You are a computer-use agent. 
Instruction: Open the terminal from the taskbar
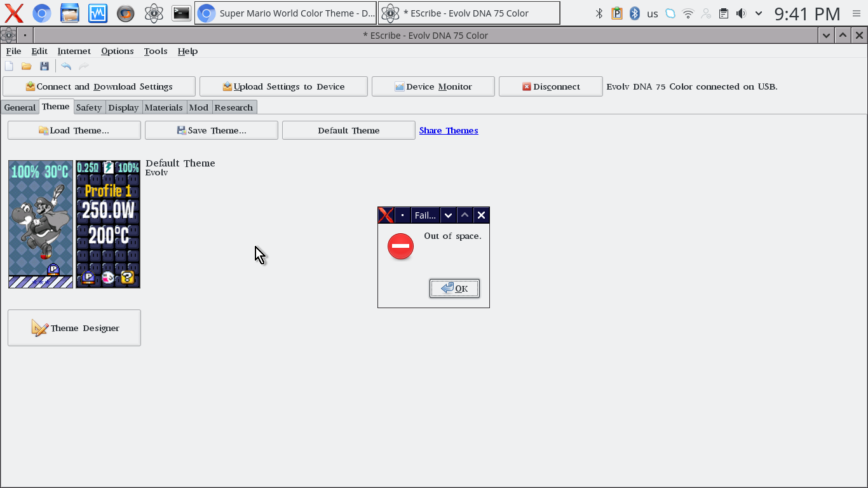point(181,13)
